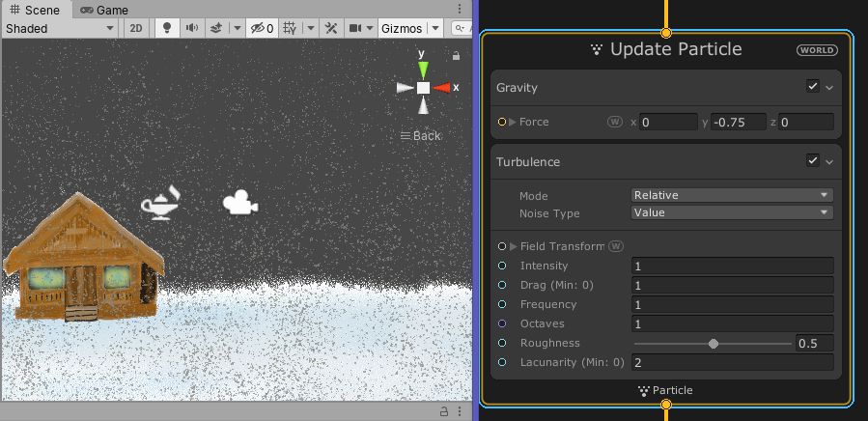
Task: Toggle 2D view mode
Action: click(x=136, y=28)
